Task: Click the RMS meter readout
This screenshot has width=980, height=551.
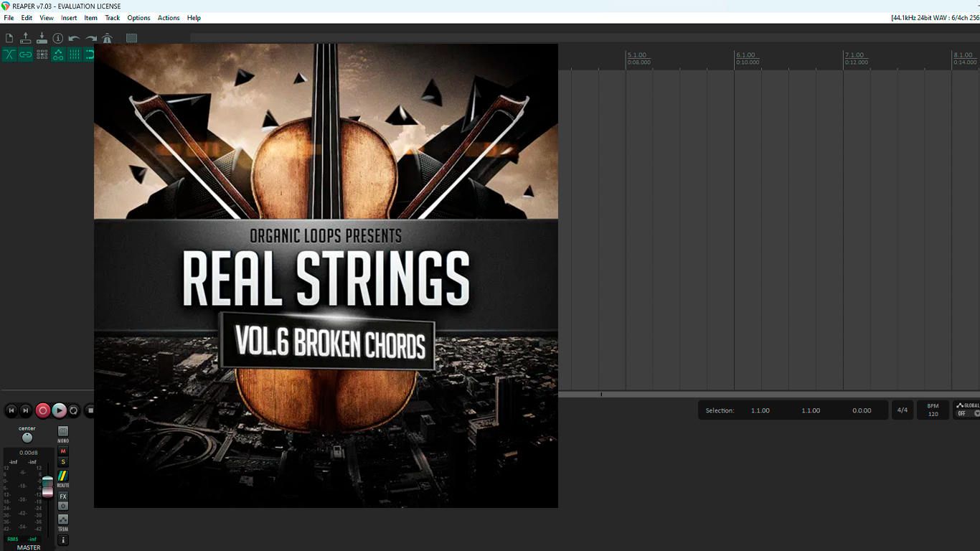Action: (x=22, y=539)
